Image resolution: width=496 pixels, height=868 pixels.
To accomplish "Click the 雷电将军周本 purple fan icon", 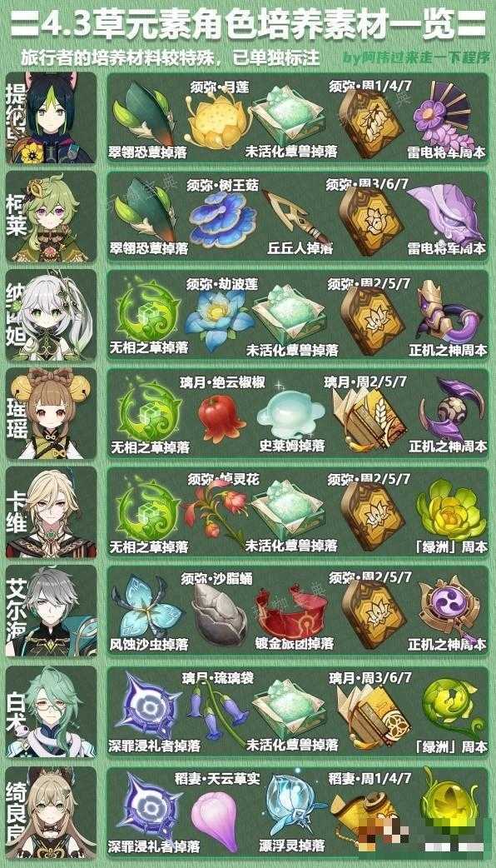I will (448, 115).
